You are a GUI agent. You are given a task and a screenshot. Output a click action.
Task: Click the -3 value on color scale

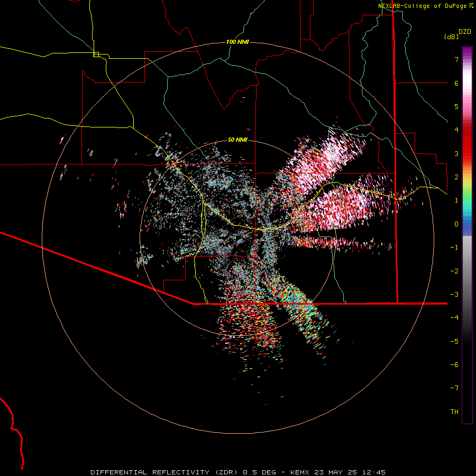(x=454, y=295)
